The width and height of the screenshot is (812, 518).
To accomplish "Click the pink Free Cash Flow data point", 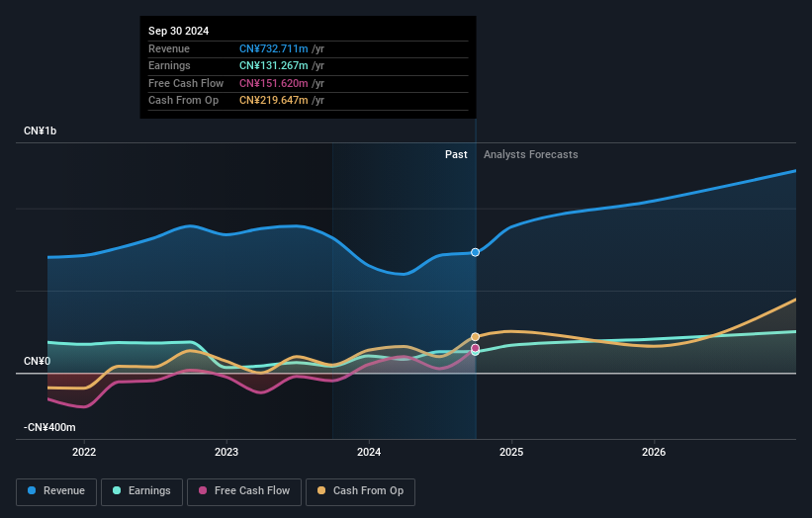I will 475,348.
